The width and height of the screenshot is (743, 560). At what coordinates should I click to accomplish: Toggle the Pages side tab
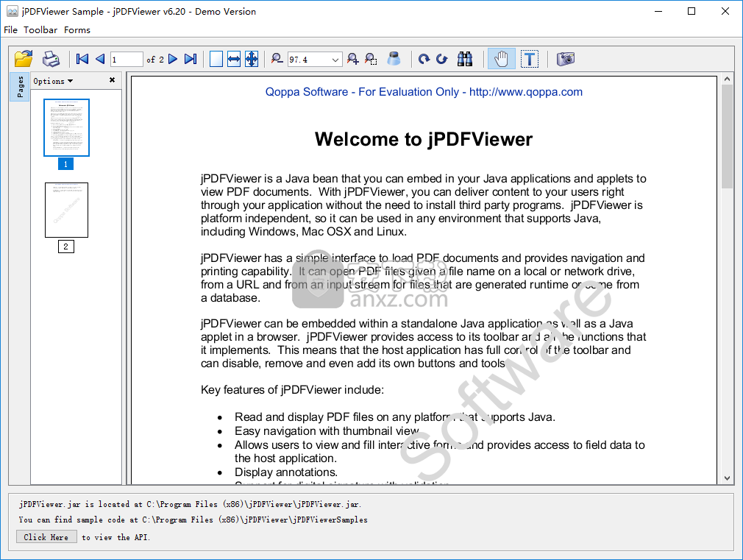(x=20, y=88)
